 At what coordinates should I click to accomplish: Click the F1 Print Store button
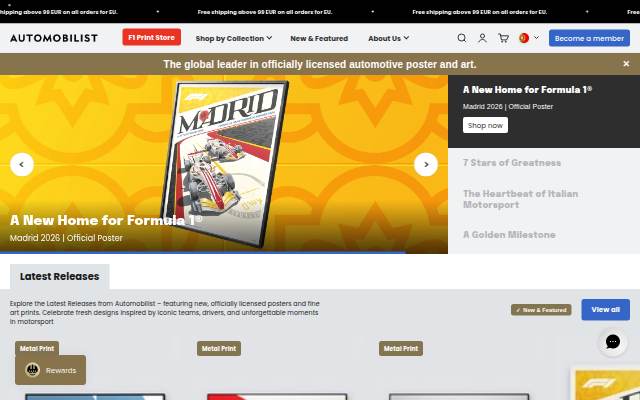coord(151,37)
